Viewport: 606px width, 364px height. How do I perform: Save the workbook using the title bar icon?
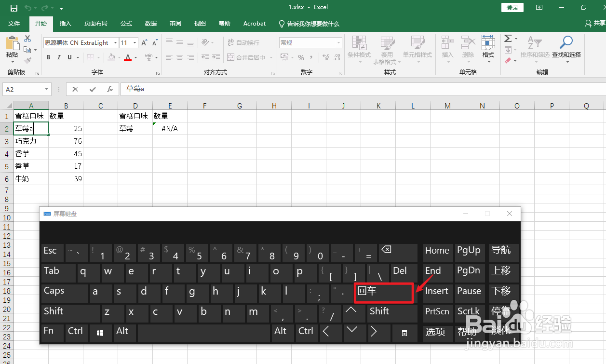click(x=13, y=8)
